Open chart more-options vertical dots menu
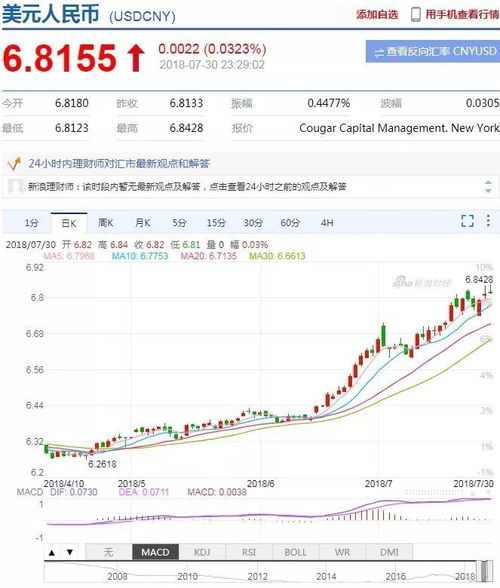This screenshot has height=588, width=500. [x=488, y=220]
